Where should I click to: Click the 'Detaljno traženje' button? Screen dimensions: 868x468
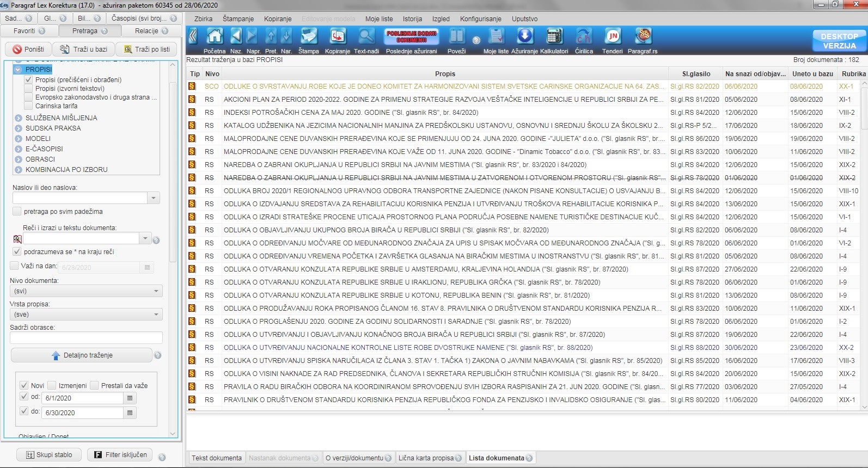82,355
